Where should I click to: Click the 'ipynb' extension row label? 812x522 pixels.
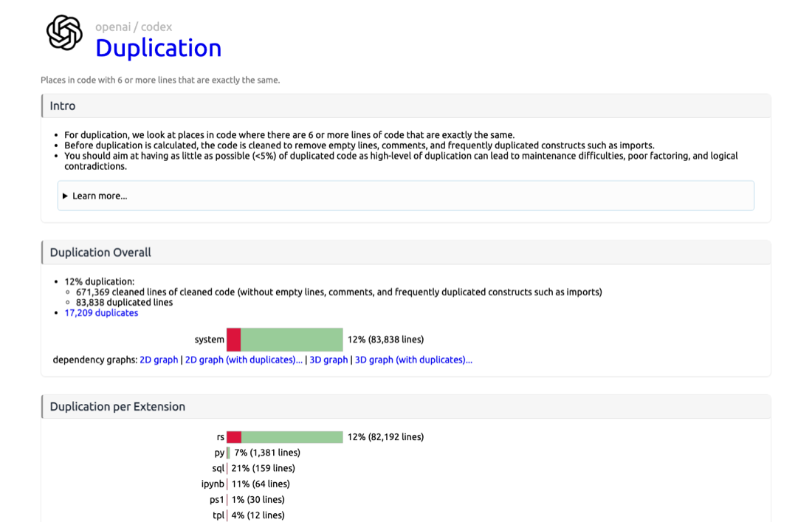213,484
